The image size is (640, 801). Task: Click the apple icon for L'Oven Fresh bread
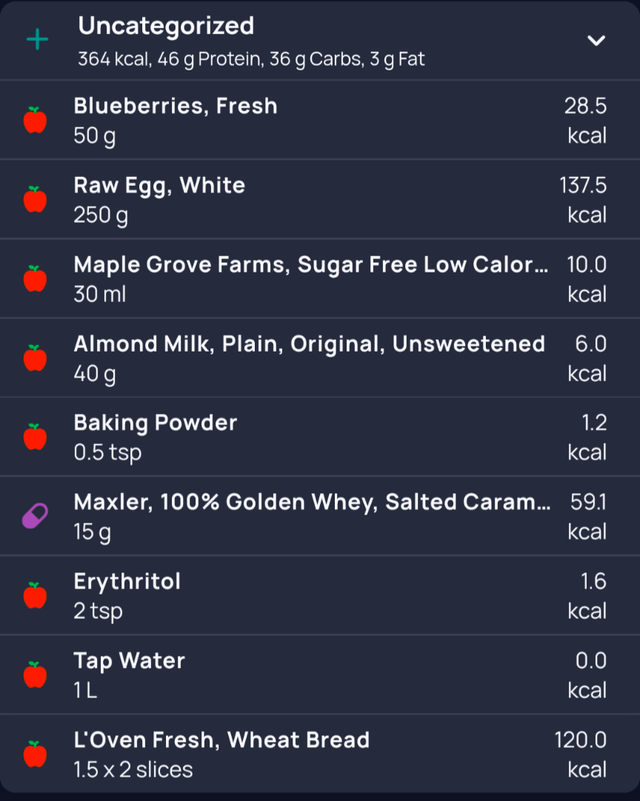tap(35, 753)
